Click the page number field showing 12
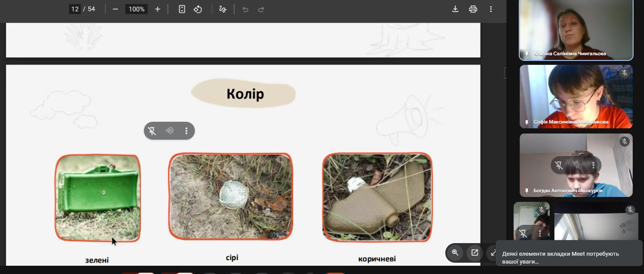The height and width of the screenshot is (274, 644). [75, 9]
